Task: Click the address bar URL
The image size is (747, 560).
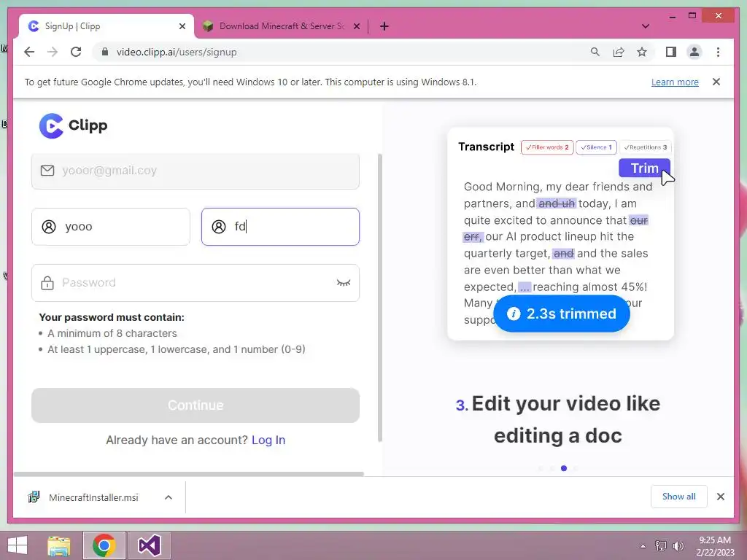Action: pyautogui.click(x=177, y=52)
